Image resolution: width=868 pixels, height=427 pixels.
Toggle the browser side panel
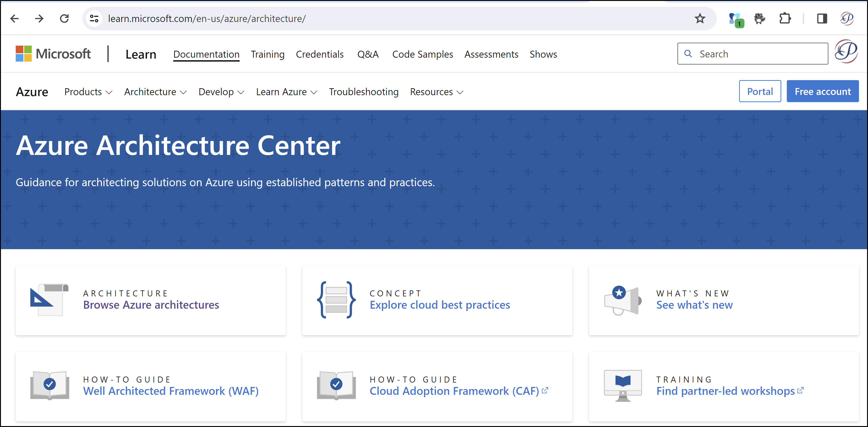coord(822,19)
